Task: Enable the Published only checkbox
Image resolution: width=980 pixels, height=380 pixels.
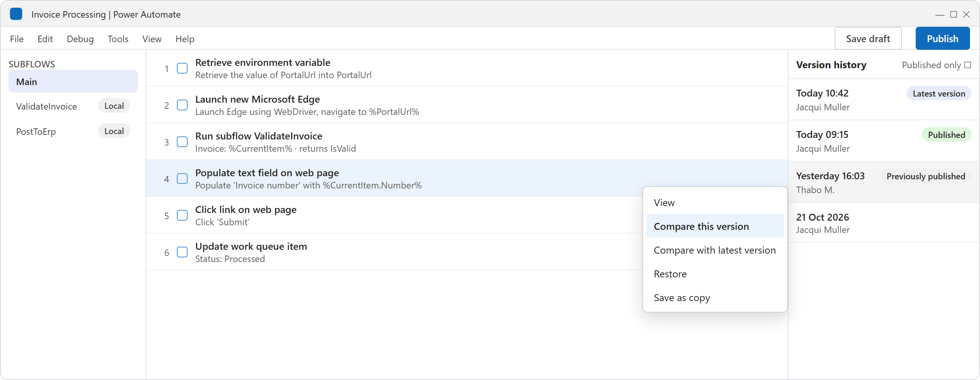Action: tap(968, 65)
